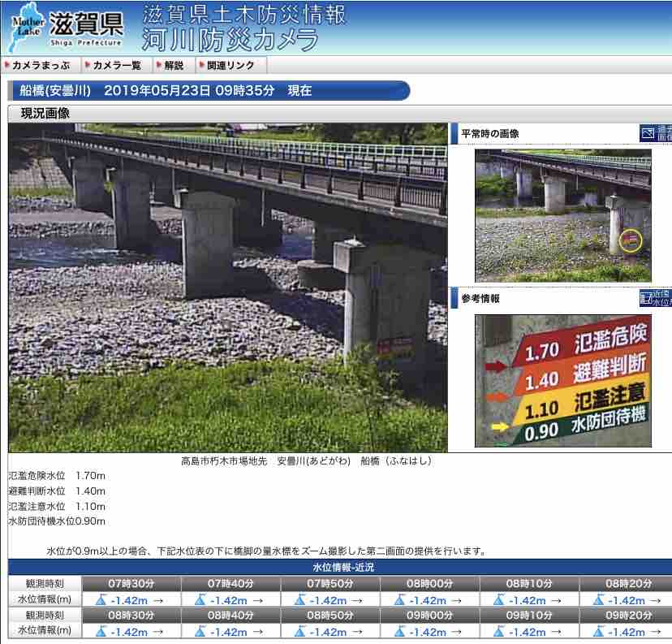The height and width of the screenshot is (644, 672).
Task: Click the water gauge icon under 08時00分
Action: click(x=399, y=600)
